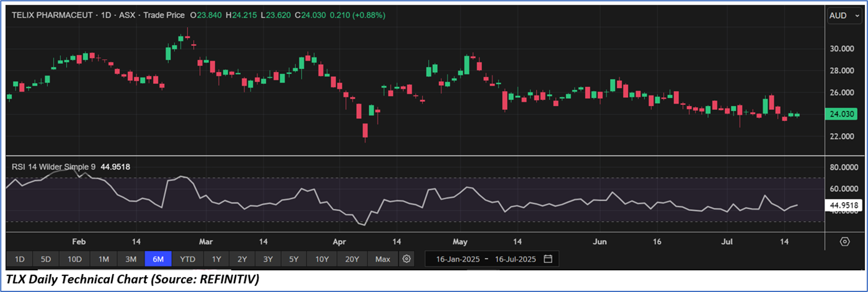
Task: Select YTD time range
Action: 188,259
